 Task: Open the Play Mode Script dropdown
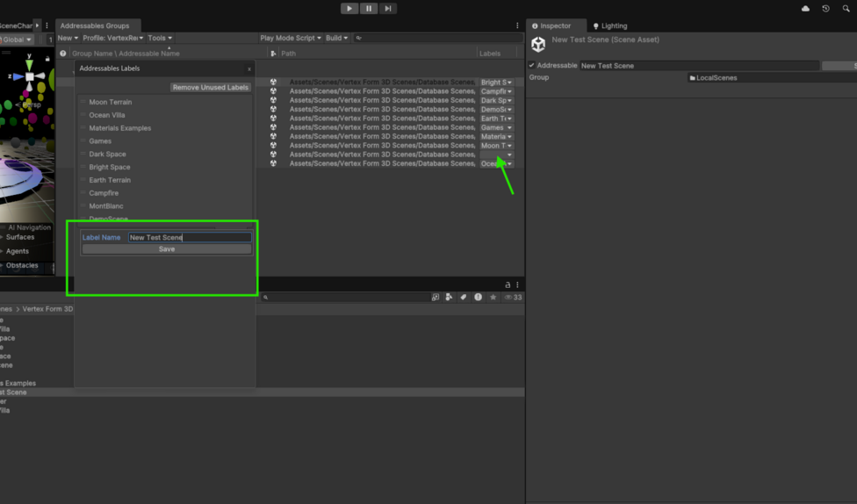click(289, 39)
